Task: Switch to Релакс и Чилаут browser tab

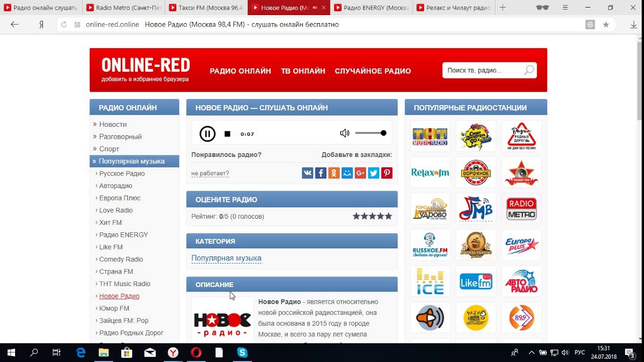Action: 454,8
